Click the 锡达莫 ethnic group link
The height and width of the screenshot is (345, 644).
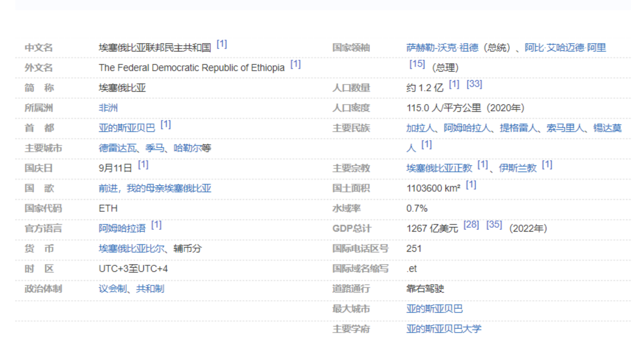pyautogui.click(x=607, y=128)
